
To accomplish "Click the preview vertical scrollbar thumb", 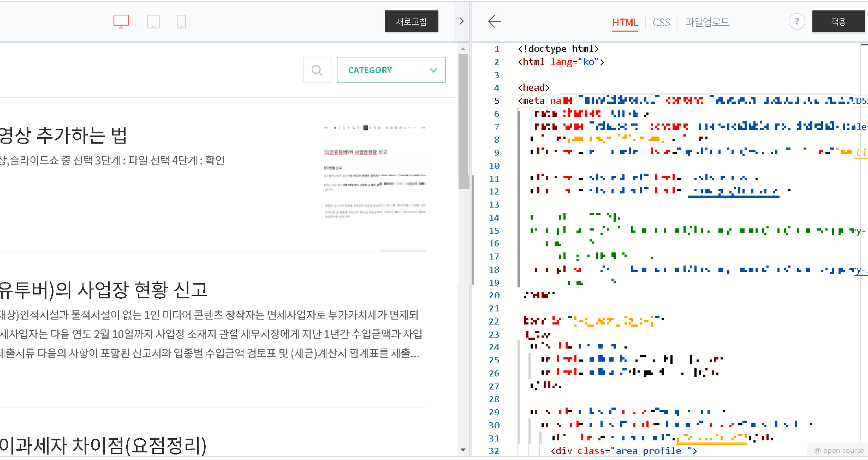I will point(463,121).
